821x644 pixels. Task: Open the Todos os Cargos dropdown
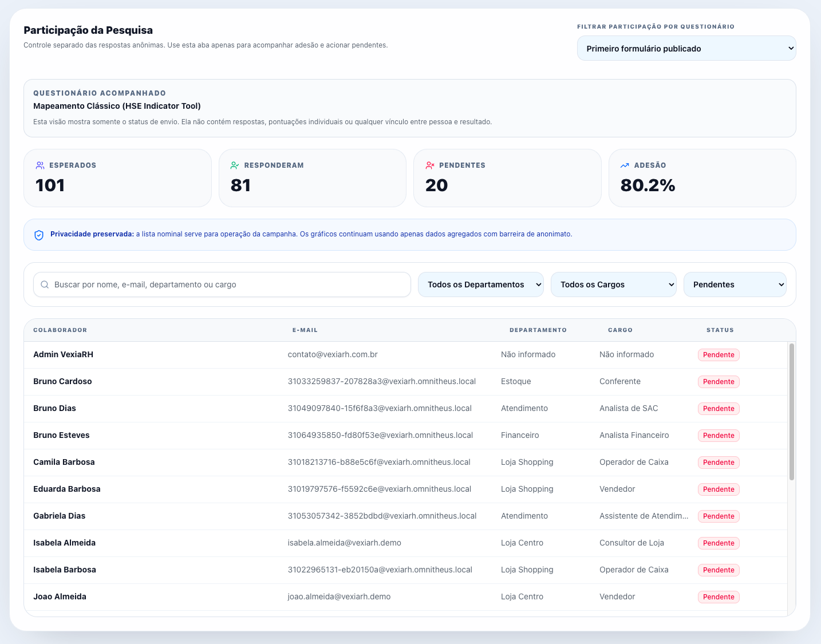[x=614, y=285]
